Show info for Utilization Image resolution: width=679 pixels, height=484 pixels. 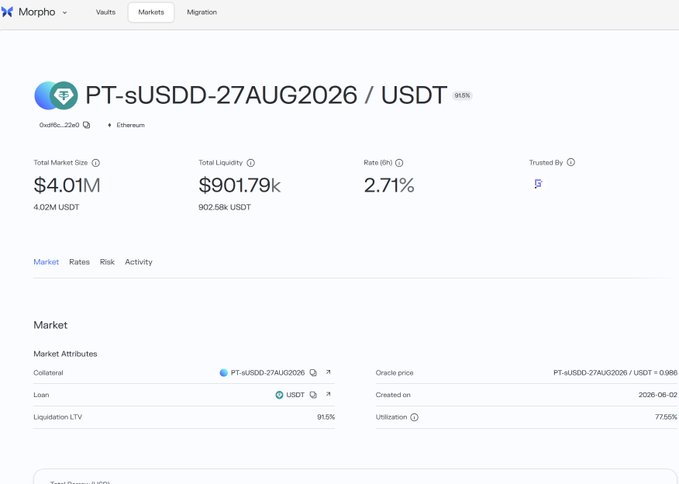[414, 417]
